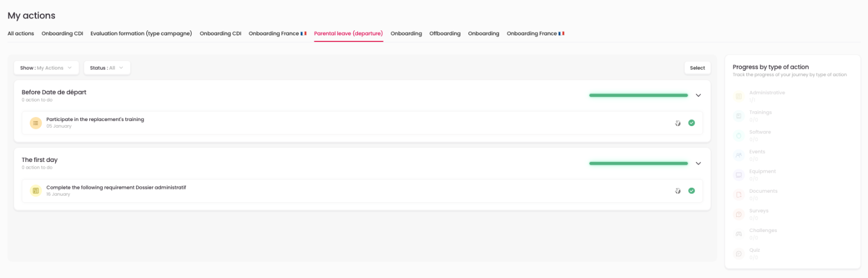Click the Equipment progress icon
Viewport: 868px width, 278px height.
[739, 175]
